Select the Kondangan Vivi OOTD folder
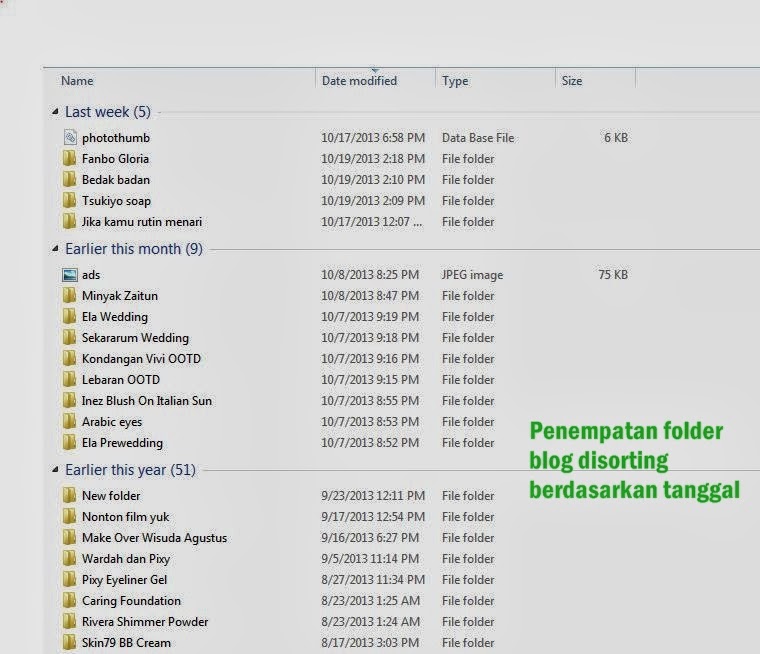This screenshot has width=760, height=654. click(141, 359)
